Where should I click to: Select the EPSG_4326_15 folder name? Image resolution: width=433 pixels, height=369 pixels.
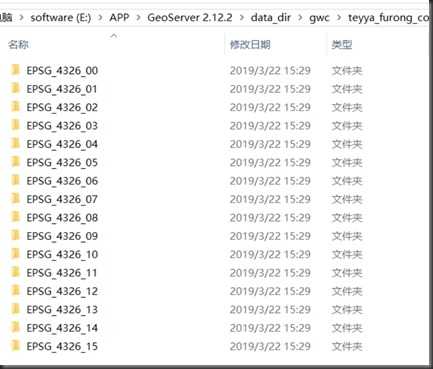click(62, 346)
